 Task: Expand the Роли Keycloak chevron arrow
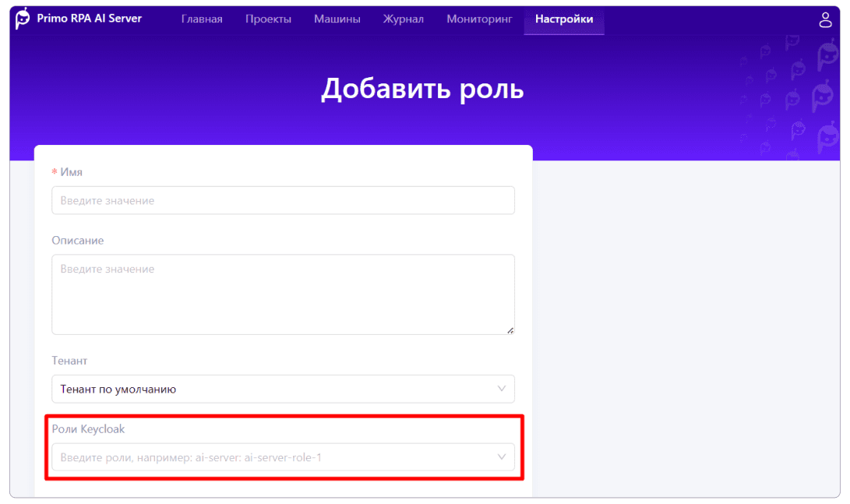tap(502, 457)
